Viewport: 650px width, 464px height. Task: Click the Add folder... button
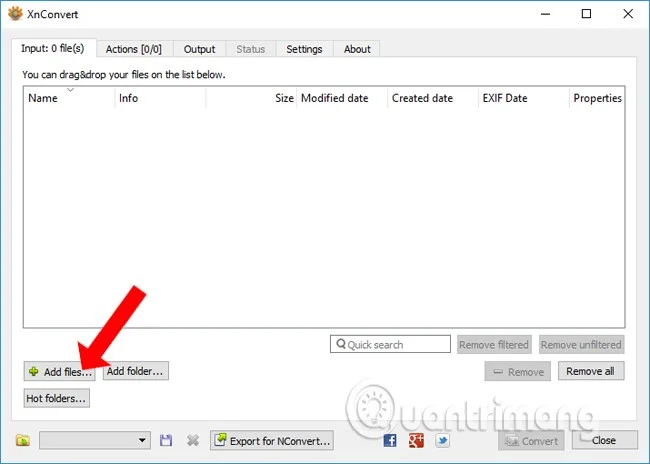tap(136, 371)
